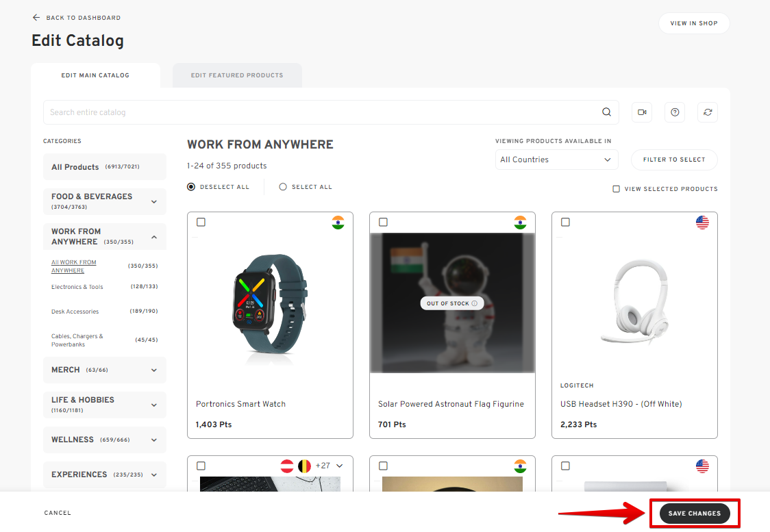Open the video tutorial camera icon

pos(642,112)
